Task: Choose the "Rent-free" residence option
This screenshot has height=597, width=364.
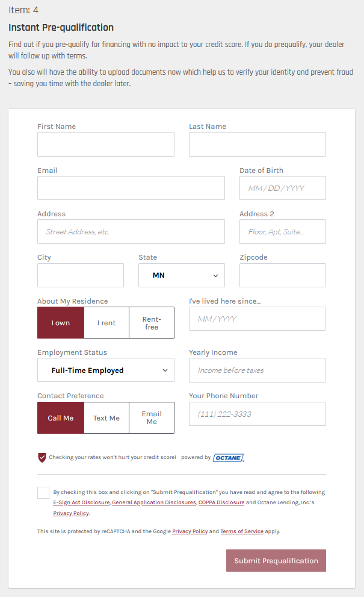Action: tap(152, 323)
